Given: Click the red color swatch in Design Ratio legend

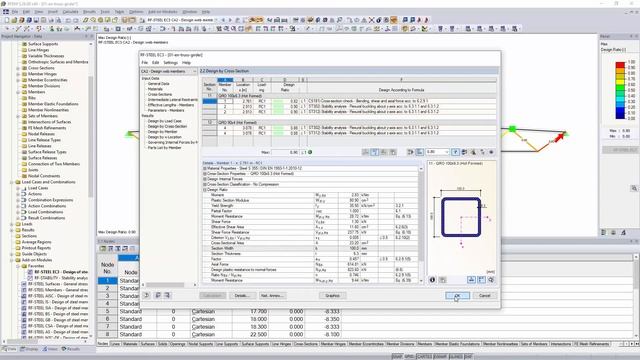Looking at the screenshot, I should (620, 65).
